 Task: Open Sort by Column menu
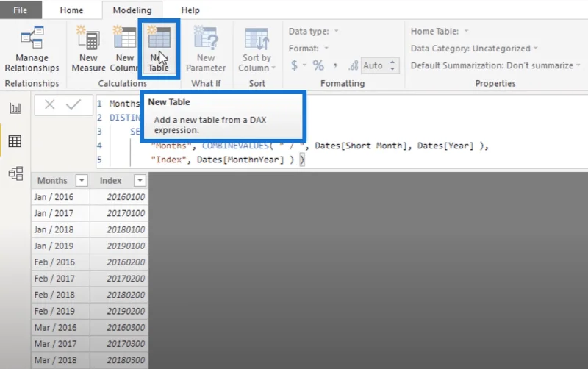coord(257,49)
